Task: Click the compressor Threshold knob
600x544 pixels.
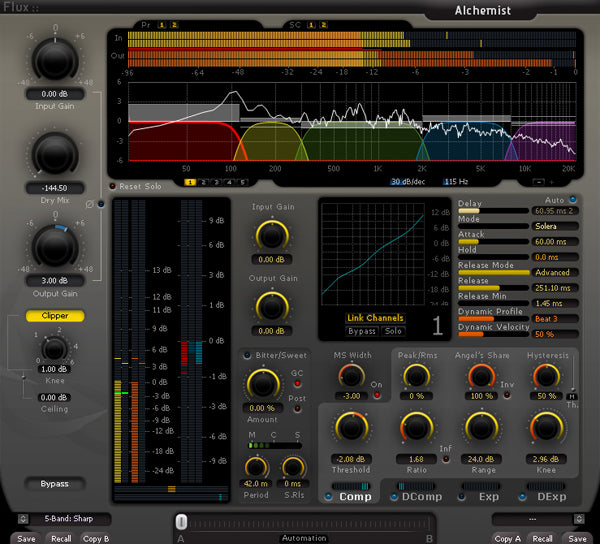Action: point(351,428)
